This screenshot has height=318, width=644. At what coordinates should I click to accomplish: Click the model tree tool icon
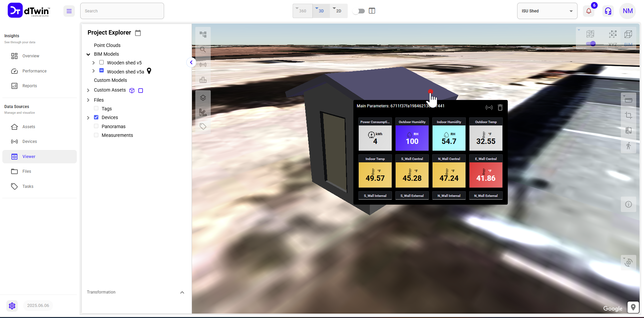pyautogui.click(x=203, y=34)
